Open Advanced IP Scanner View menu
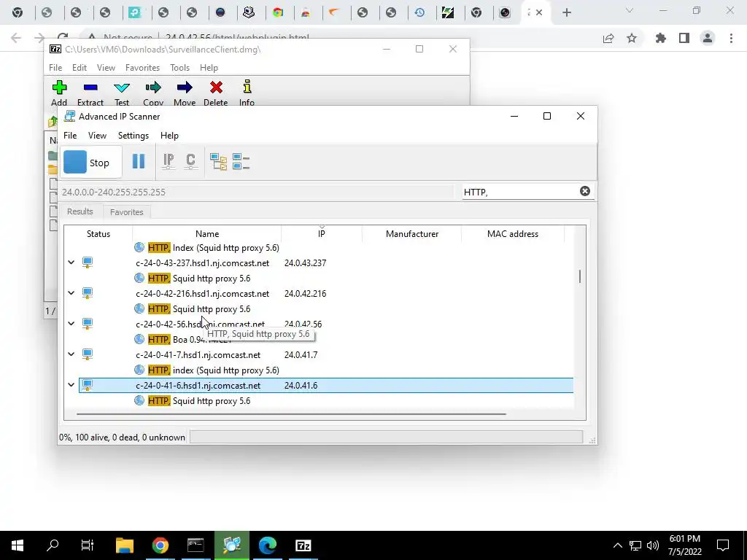Viewport: 747px width, 560px height. [x=97, y=135]
